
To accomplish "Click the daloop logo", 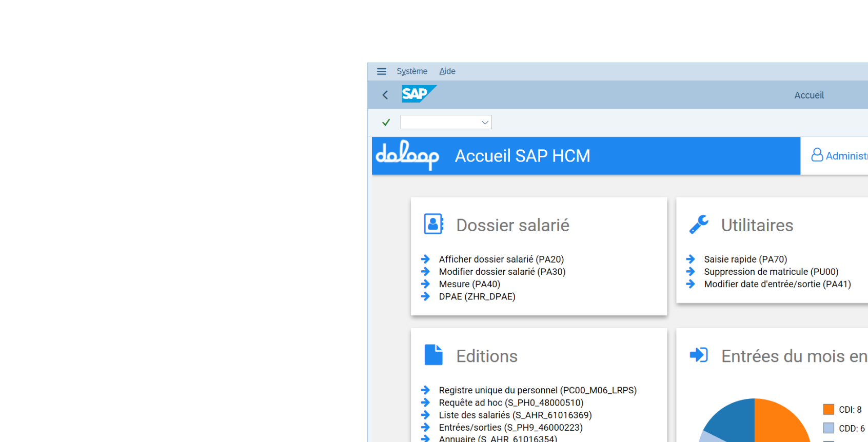I will click(x=407, y=155).
